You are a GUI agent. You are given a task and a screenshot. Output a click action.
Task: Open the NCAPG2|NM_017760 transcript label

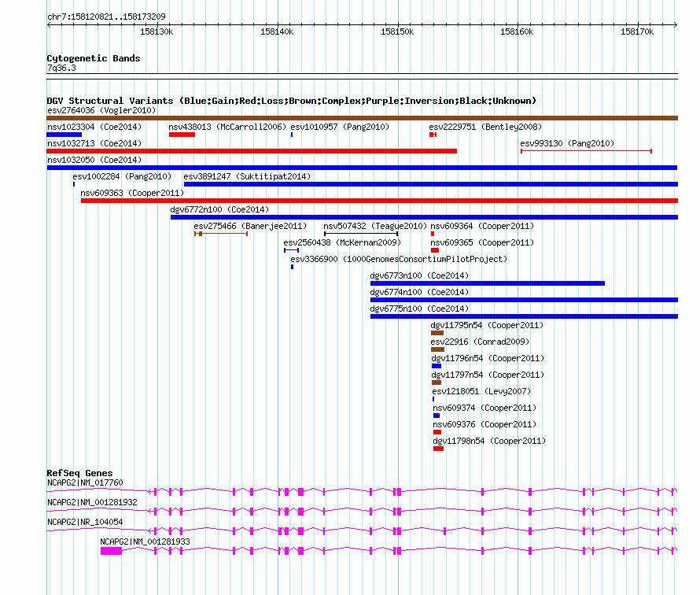coord(85,483)
